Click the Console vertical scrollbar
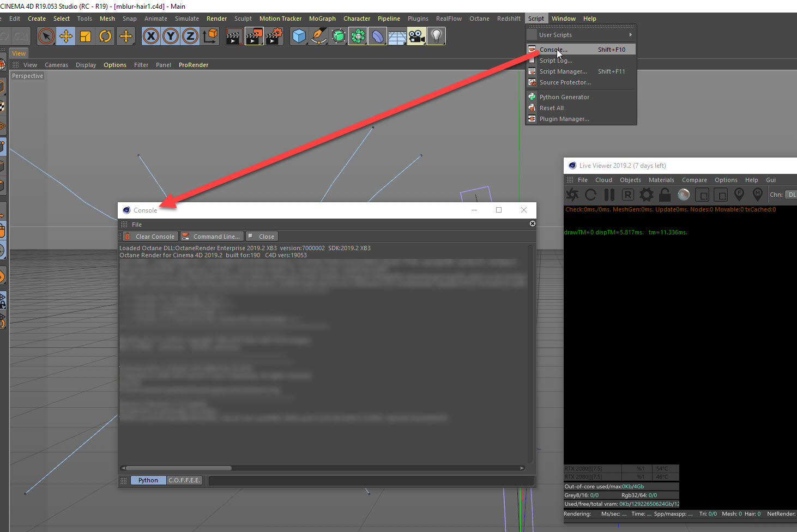Image resolution: width=797 pixels, height=532 pixels. 531,354
